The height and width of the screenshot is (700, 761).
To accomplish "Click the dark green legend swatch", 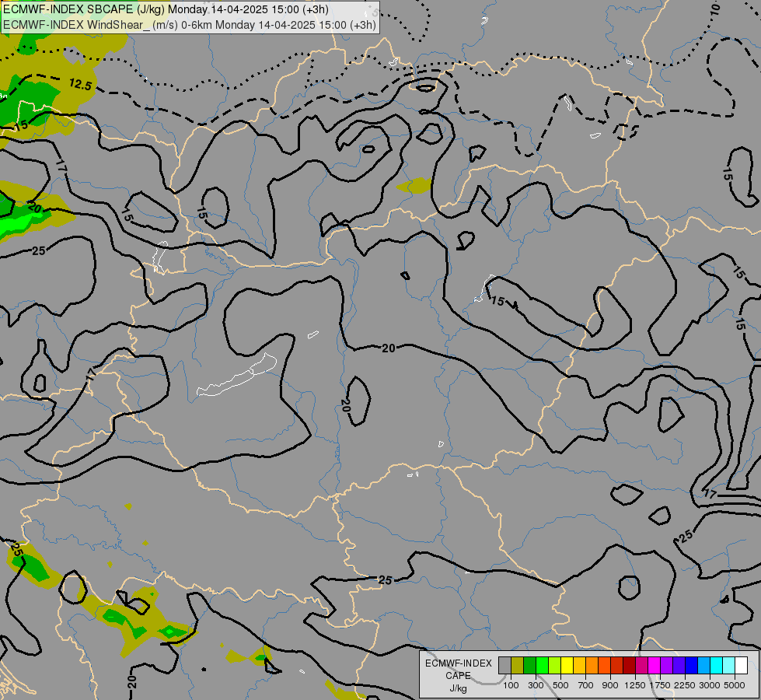I will pos(529,666).
